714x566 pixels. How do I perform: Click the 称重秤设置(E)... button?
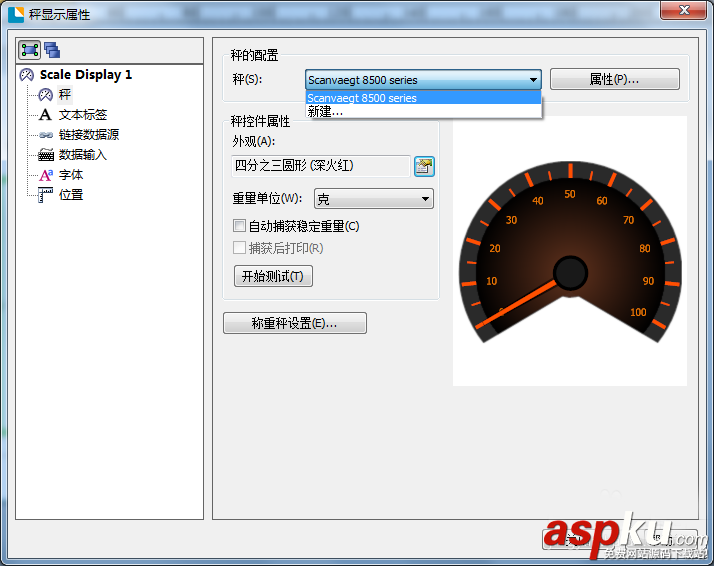click(295, 323)
